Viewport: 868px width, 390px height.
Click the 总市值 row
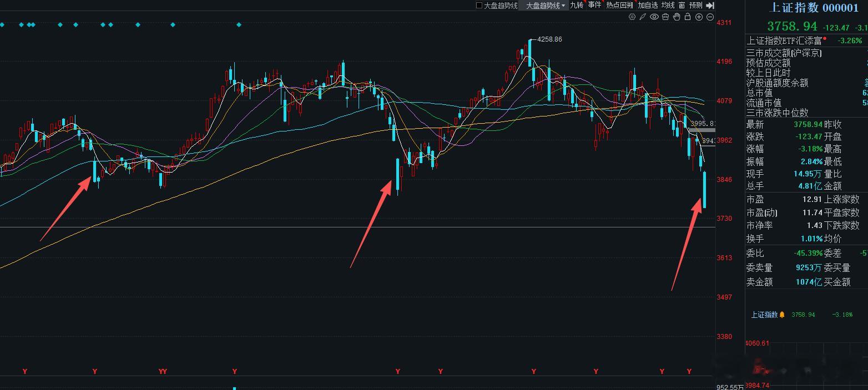[x=806, y=93]
